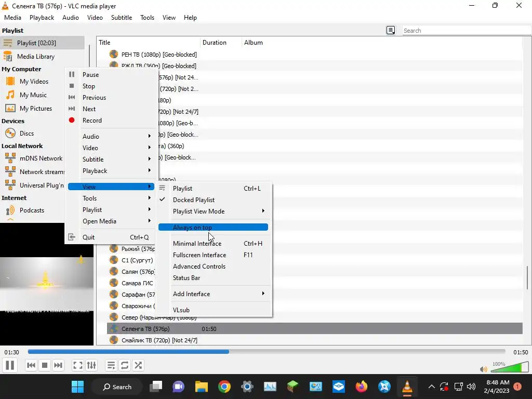Select Playlist [02:03] in the sidebar
The width and height of the screenshot is (532, 399).
click(42, 43)
